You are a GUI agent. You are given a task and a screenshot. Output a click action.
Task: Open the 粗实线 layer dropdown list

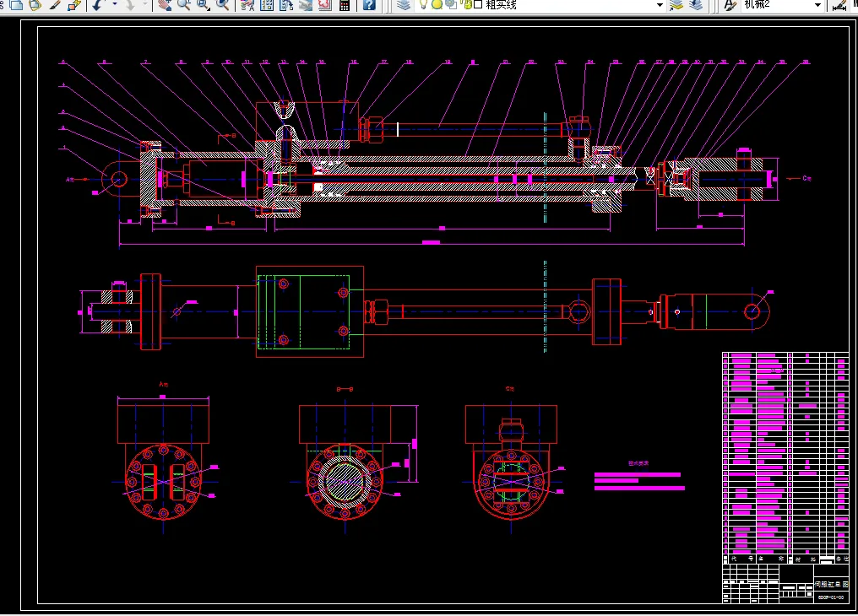click(660, 5)
